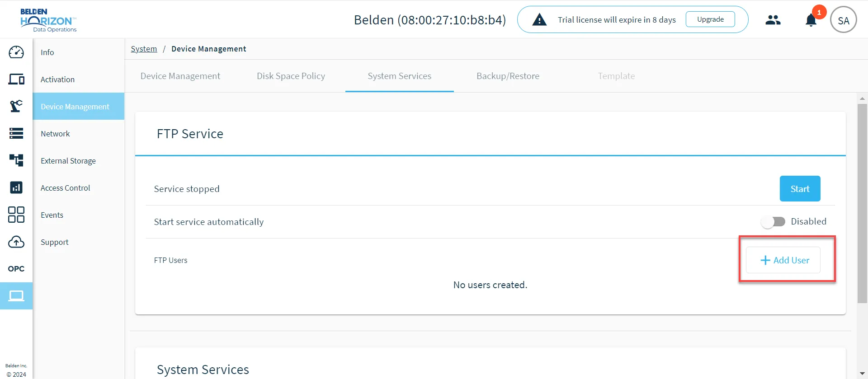
Task: Click the 'FTP Users' label
Action: [x=170, y=260]
